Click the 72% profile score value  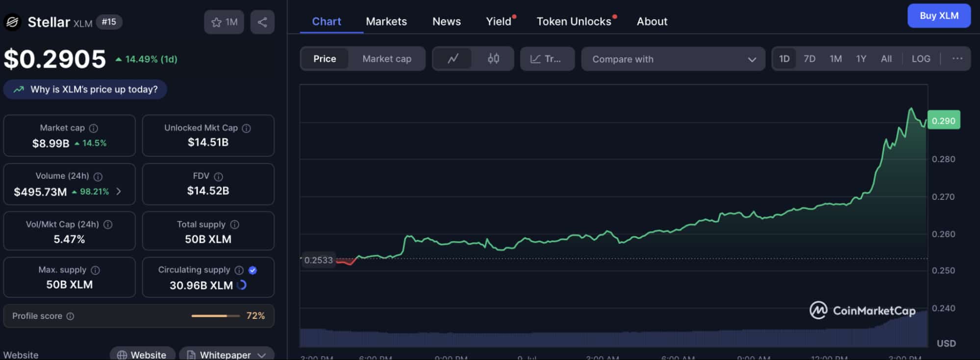[255, 316]
